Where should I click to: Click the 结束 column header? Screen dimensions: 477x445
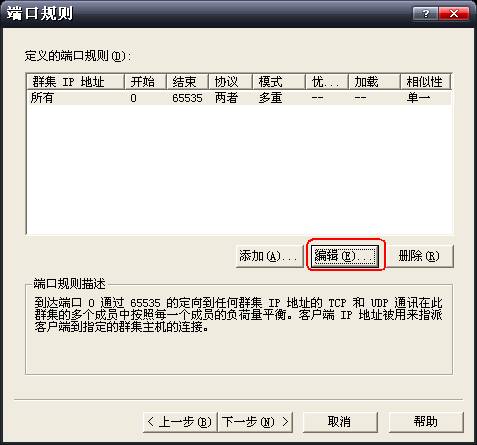187,82
